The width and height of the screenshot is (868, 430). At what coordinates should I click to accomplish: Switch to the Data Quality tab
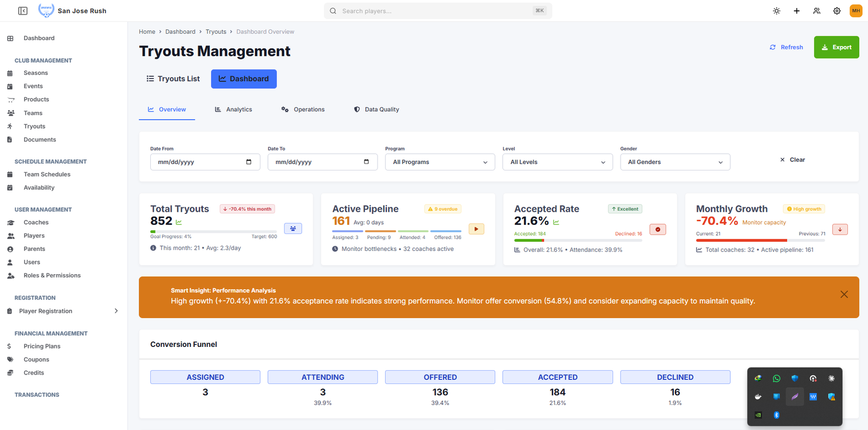click(376, 110)
